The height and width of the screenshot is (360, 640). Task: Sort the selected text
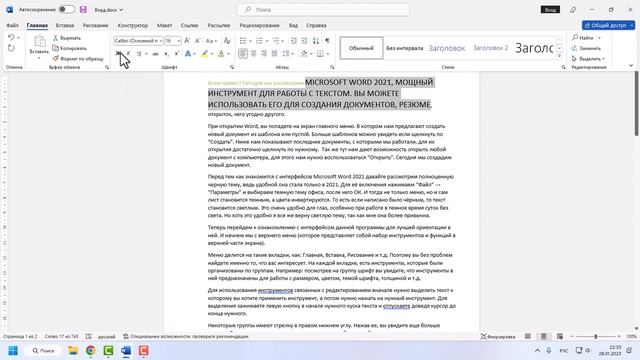coord(316,41)
